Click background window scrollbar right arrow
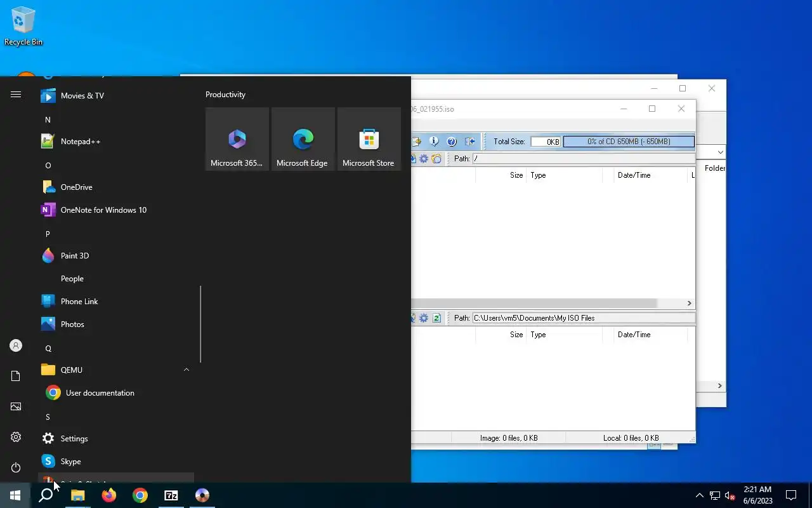Viewport: 812px width, 508px height. (x=719, y=386)
